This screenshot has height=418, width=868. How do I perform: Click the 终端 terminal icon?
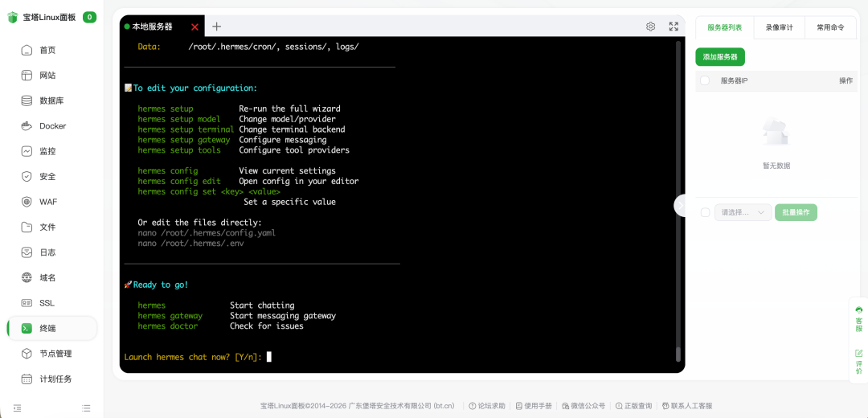coord(27,328)
